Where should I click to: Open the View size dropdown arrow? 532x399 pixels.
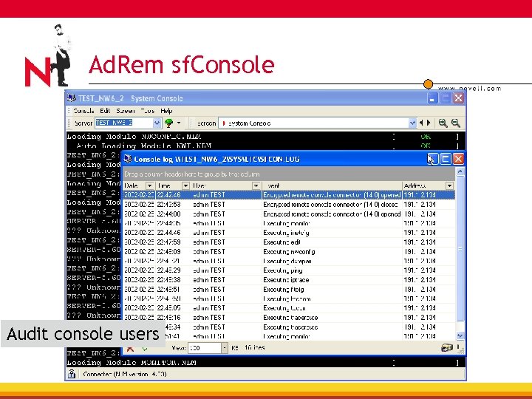pyautogui.click(x=225, y=348)
